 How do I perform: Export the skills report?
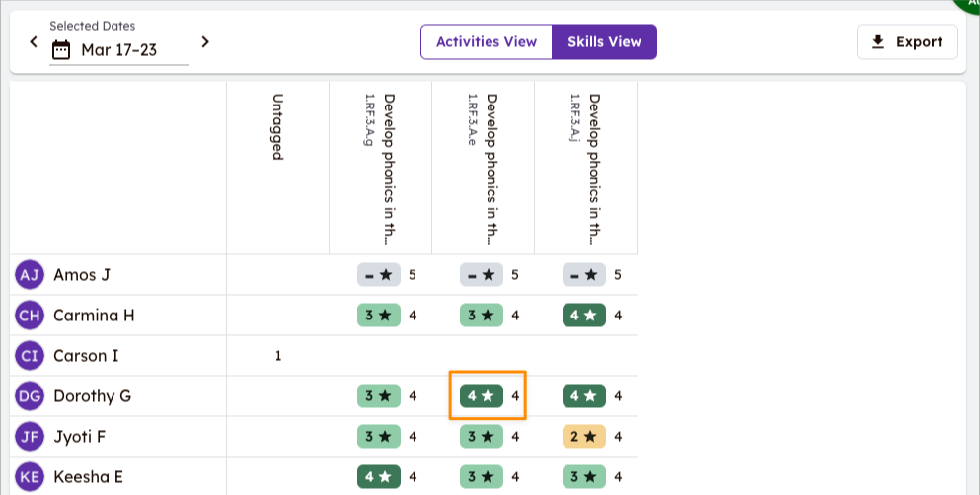907,42
